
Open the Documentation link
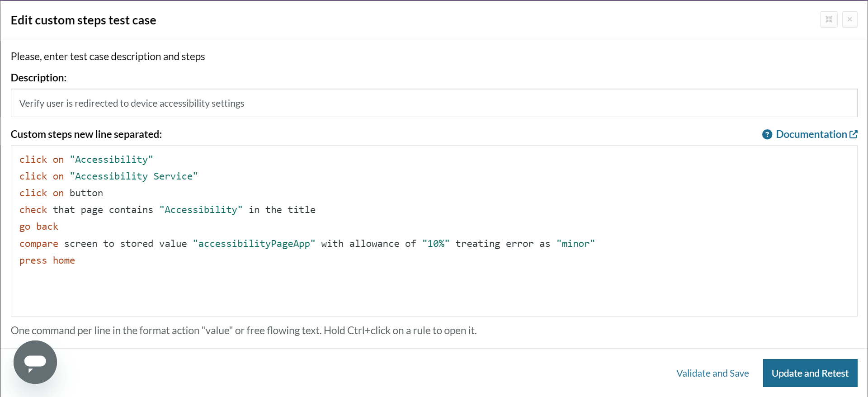point(811,134)
